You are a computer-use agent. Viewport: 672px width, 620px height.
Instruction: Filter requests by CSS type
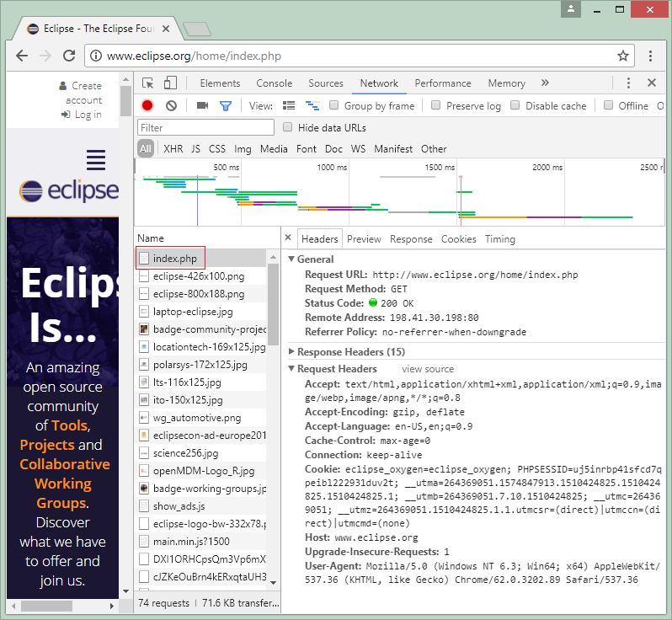pyautogui.click(x=217, y=149)
